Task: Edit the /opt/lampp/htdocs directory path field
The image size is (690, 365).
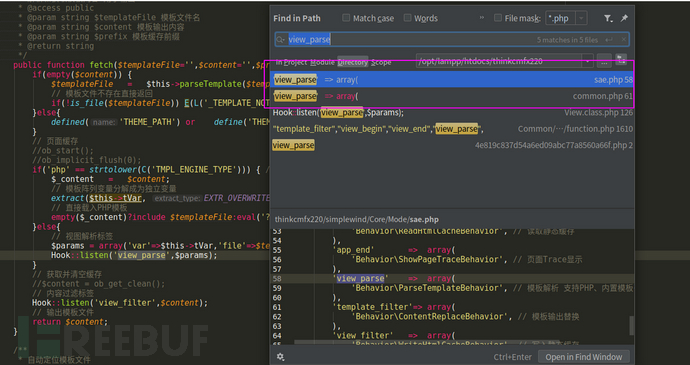Action: point(499,61)
